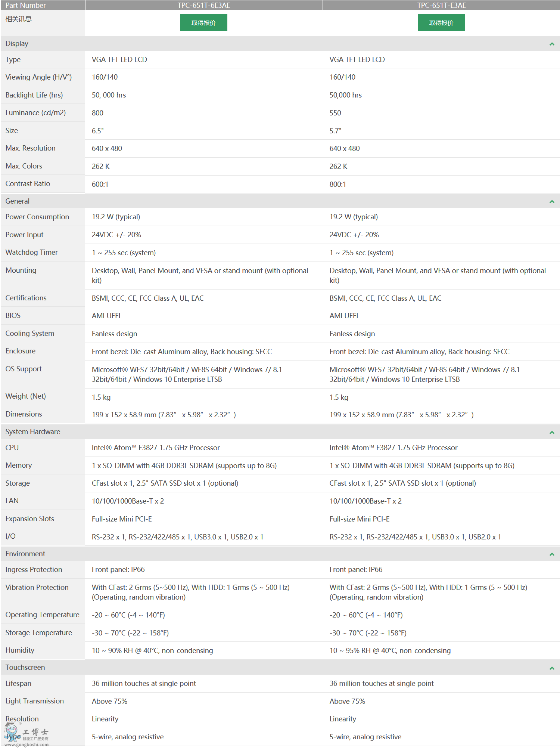Collapse the General section chevron
560x752 pixels.
(551, 202)
